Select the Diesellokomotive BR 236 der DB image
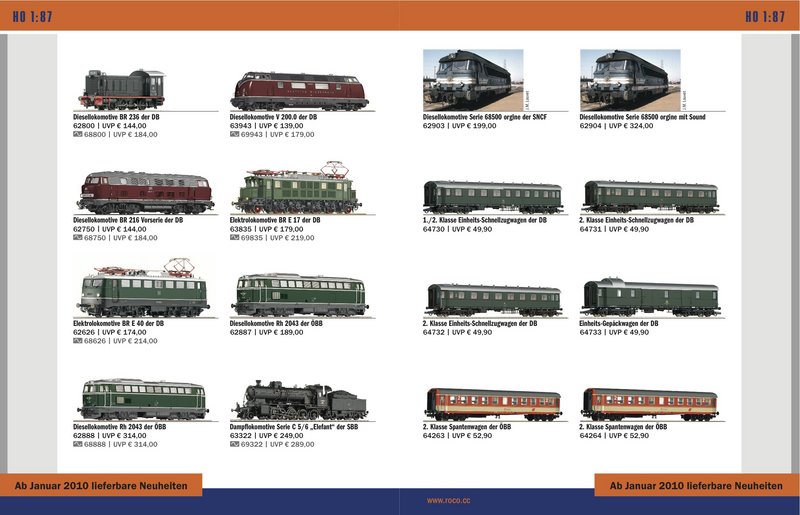Image resolution: width=800 pixels, height=515 pixels. [x=122, y=89]
